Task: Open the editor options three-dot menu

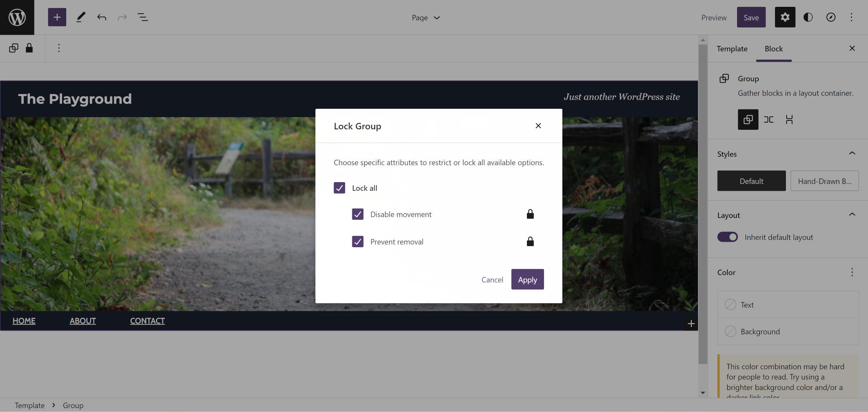Action: (x=852, y=17)
